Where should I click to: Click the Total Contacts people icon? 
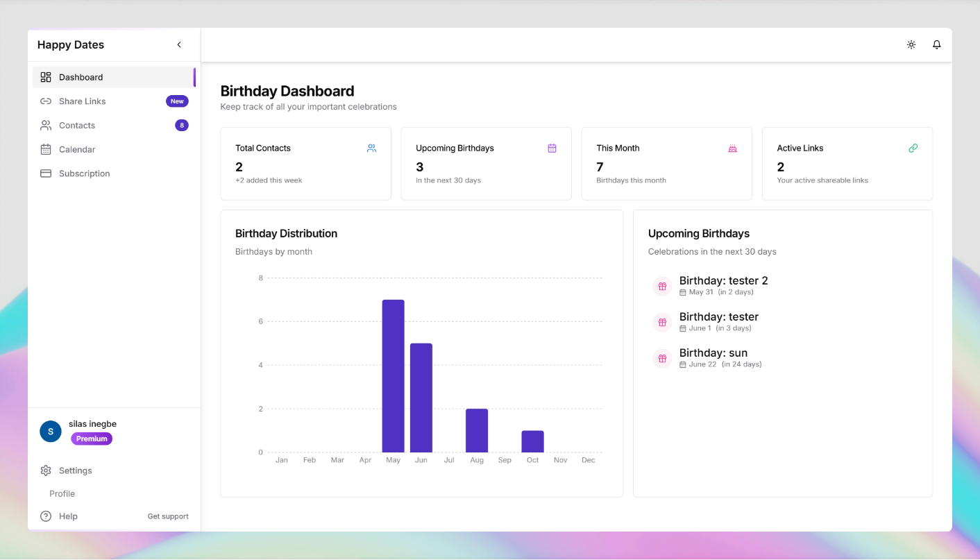pyautogui.click(x=371, y=148)
